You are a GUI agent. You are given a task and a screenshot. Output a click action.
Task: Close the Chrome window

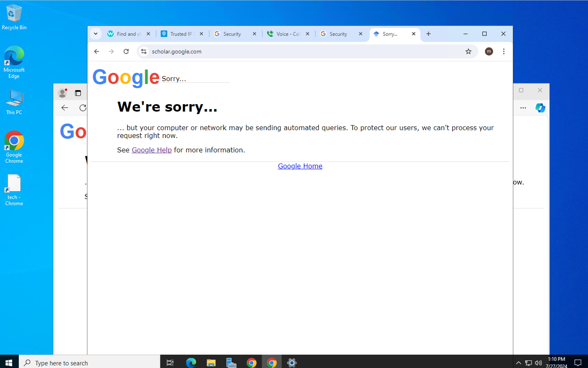[503, 34]
